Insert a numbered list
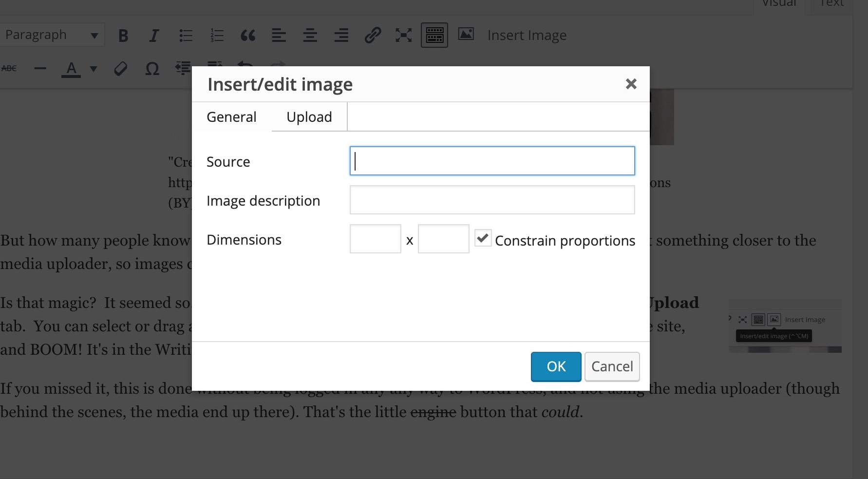Screen dimensions: 868x479 (217, 36)
